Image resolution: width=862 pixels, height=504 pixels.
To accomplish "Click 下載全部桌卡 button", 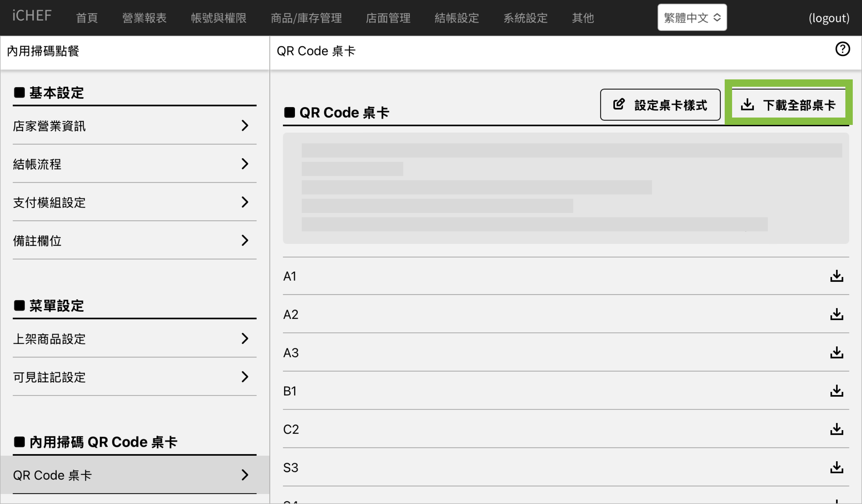I will 788,105.
